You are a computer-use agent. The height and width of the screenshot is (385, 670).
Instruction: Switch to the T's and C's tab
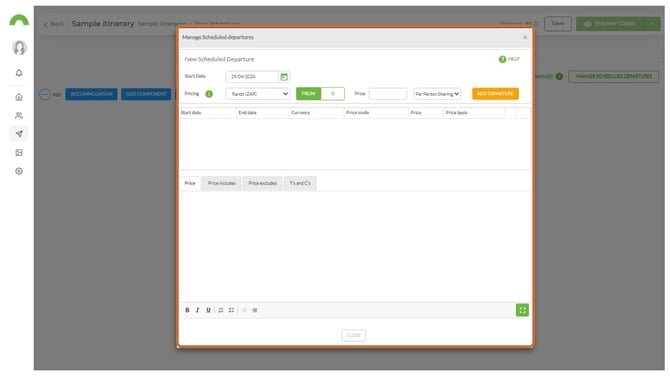coord(300,183)
